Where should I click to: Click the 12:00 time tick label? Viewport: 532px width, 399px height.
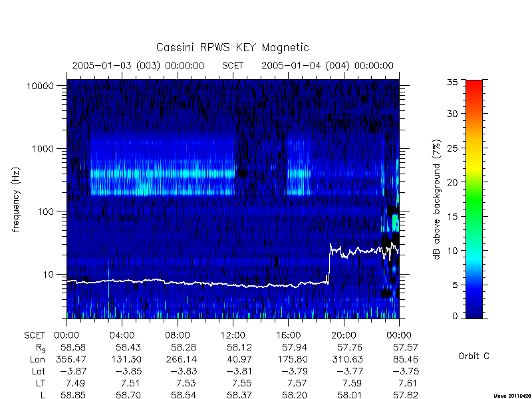pyautogui.click(x=233, y=336)
